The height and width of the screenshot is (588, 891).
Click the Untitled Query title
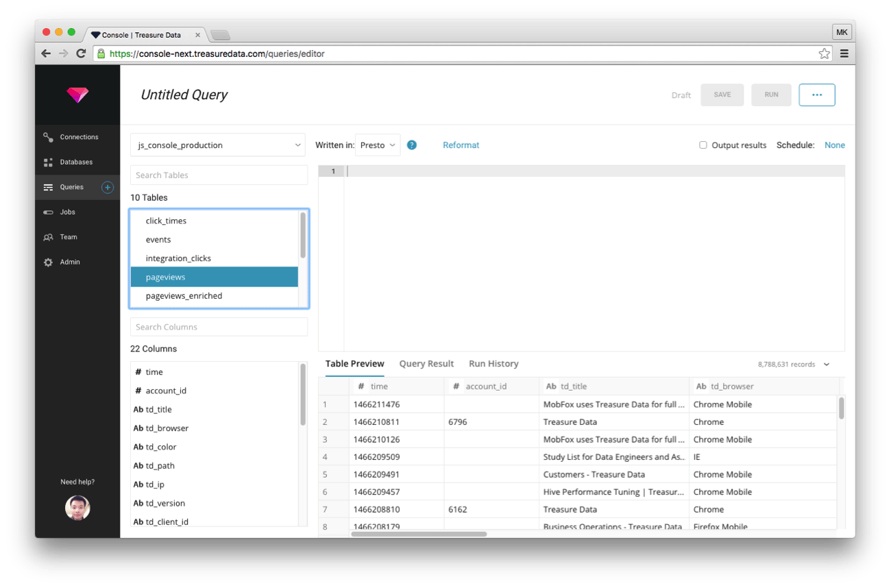click(x=184, y=95)
